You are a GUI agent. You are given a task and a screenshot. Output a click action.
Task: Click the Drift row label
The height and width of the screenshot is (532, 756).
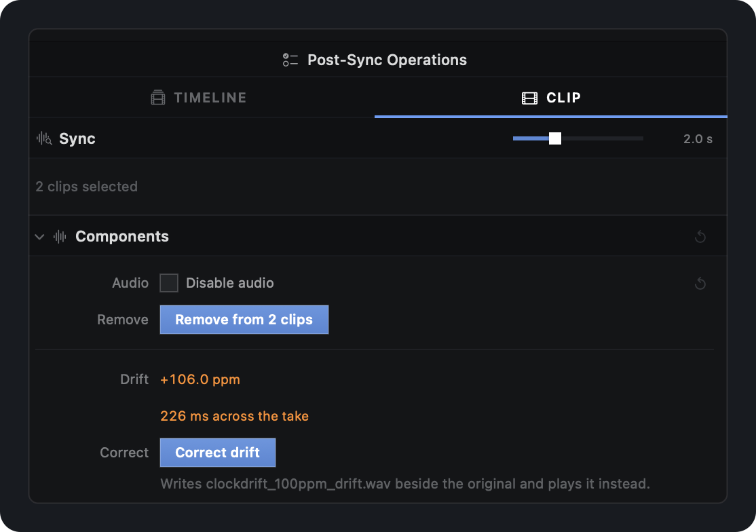[x=134, y=379]
